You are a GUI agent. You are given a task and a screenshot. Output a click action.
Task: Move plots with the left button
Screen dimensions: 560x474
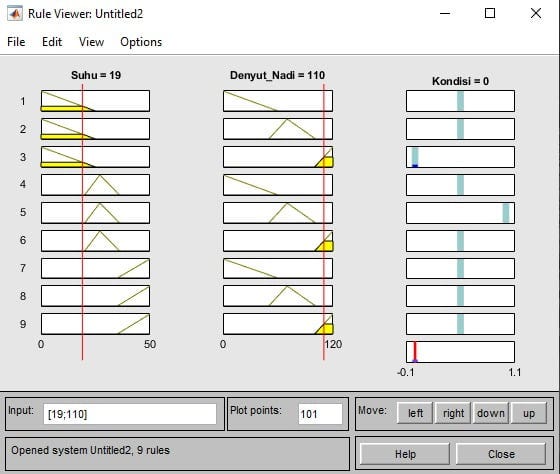click(415, 413)
